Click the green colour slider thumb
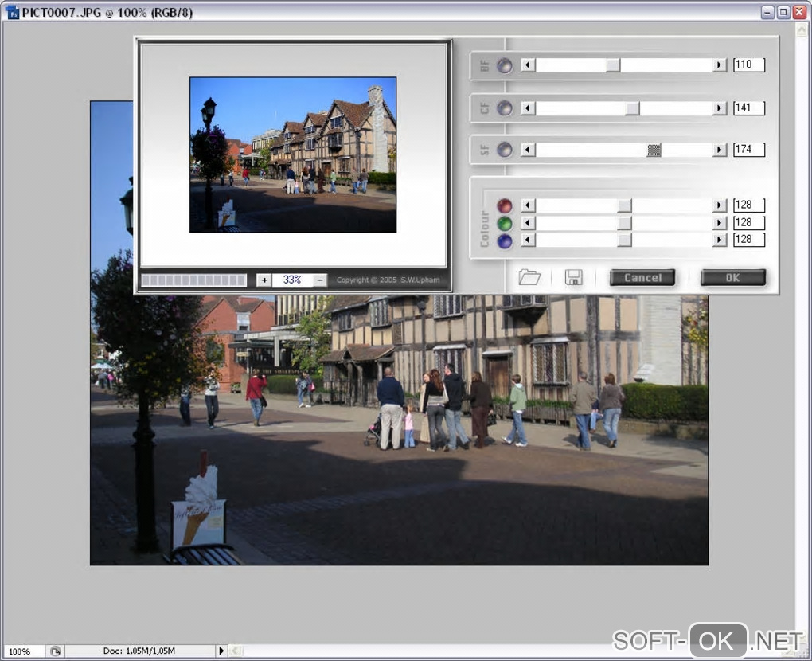Viewport: 812px width, 661px height. (625, 223)
